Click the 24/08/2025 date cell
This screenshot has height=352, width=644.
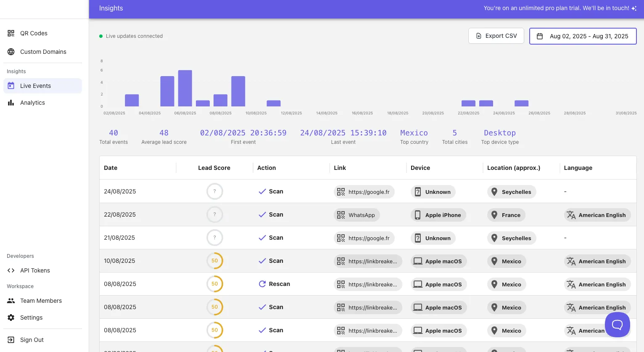(x=120, y=191)
